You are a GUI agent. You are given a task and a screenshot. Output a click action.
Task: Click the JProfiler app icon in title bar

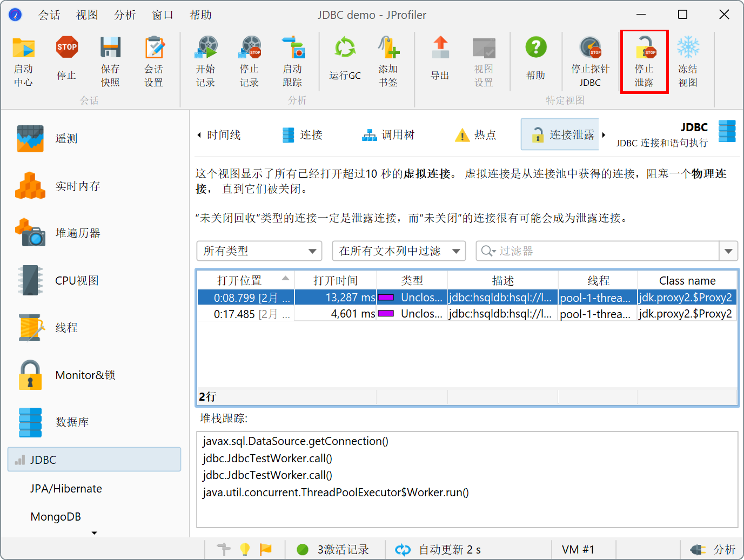point(15,15)
